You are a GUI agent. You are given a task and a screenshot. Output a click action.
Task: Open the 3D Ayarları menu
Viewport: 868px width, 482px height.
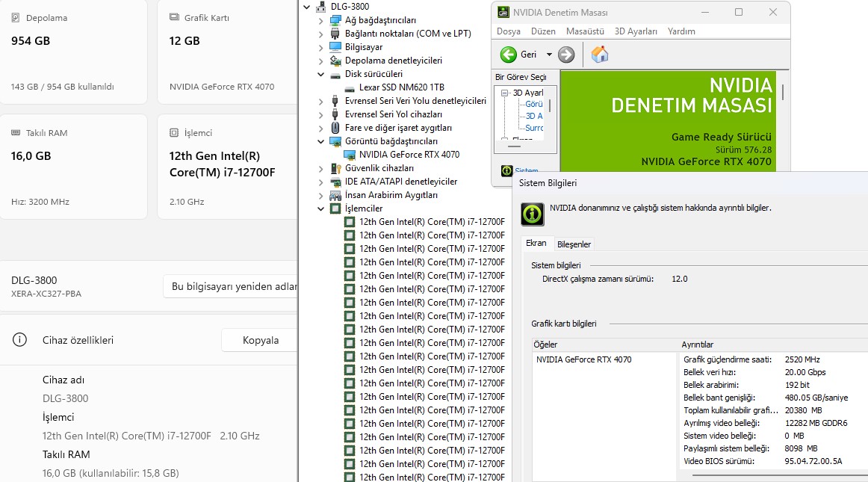[x=636, y=31]
